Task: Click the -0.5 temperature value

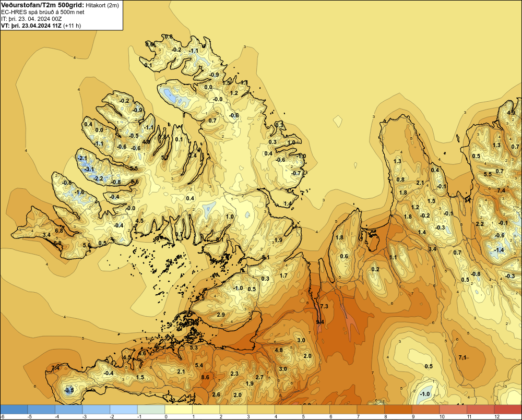Action: point(134,136)
